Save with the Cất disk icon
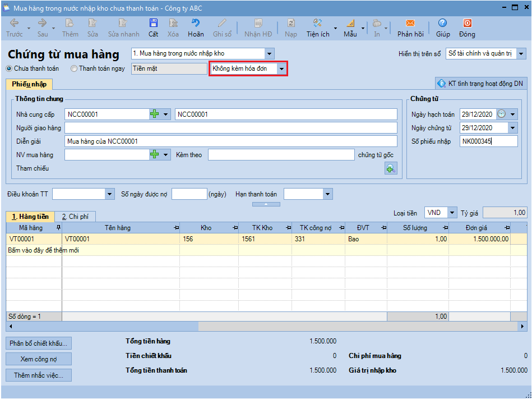Image resolution: width=532 pixels, height=399 pixels. pyautogui.click(x=154, y=23)
